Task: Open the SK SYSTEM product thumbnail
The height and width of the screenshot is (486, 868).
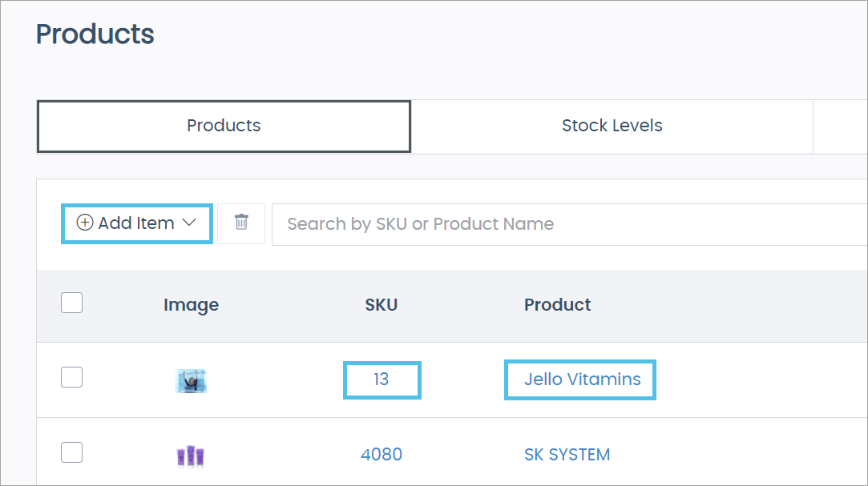Action: 191,456
